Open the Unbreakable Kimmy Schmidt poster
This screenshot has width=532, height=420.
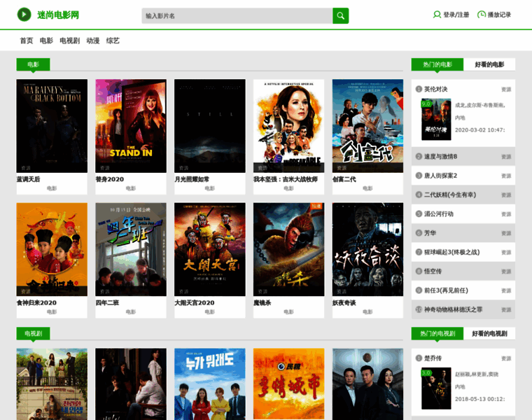288,126
